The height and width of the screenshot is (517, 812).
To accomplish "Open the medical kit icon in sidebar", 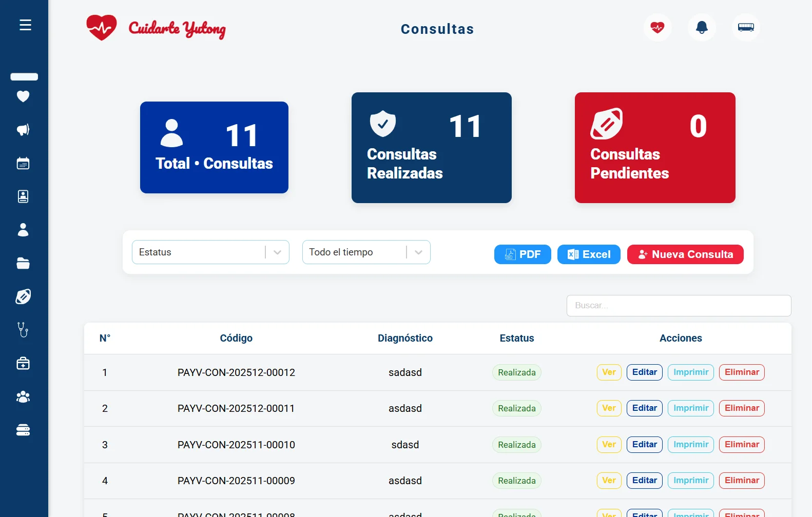I will pyautogui.click(x=23, y=363).
